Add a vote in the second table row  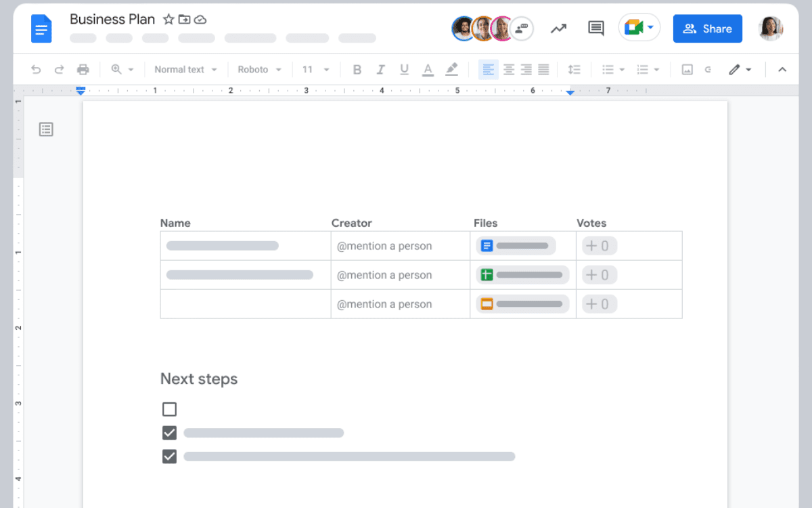pyautogui.click(x=600, y=275)
